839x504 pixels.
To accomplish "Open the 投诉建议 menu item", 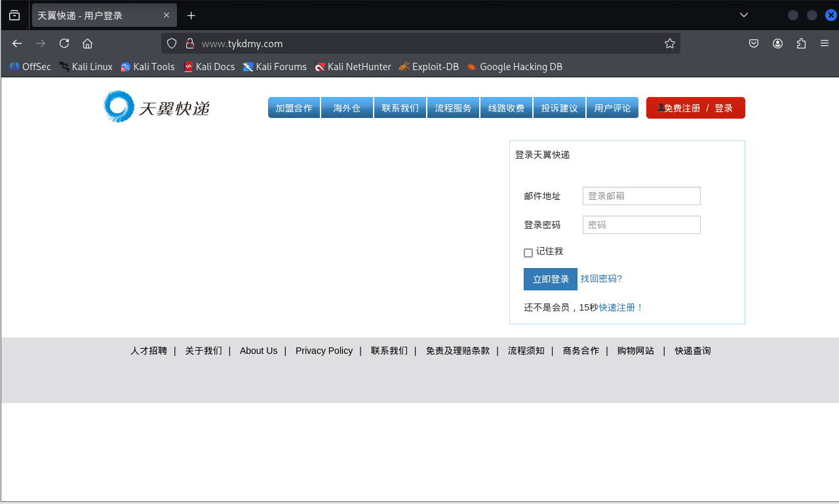I will (559, 107).
